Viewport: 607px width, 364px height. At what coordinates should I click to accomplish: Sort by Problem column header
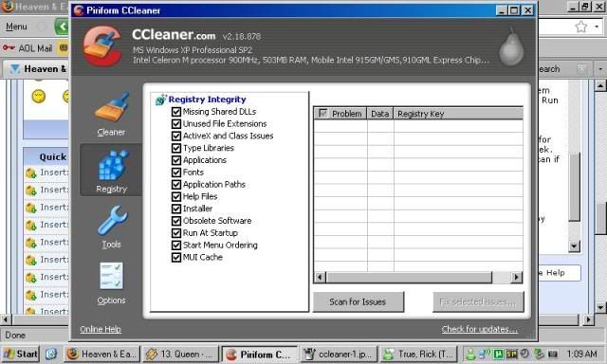point(340,114)
